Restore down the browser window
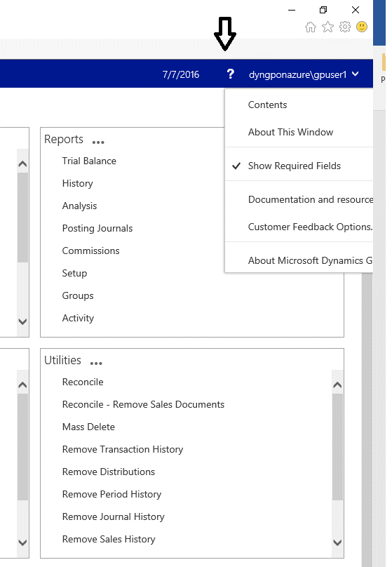392x567 pixels. click(x=323, y=10)
